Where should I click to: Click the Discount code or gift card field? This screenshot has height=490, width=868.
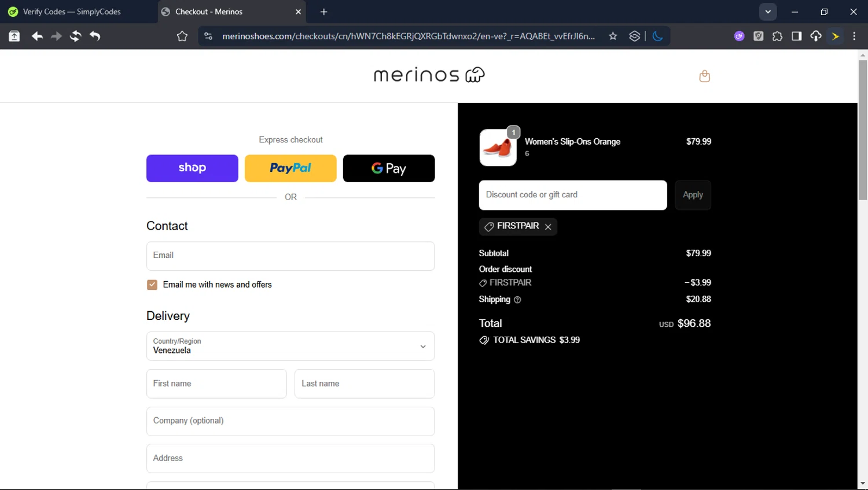click(573, 195)
